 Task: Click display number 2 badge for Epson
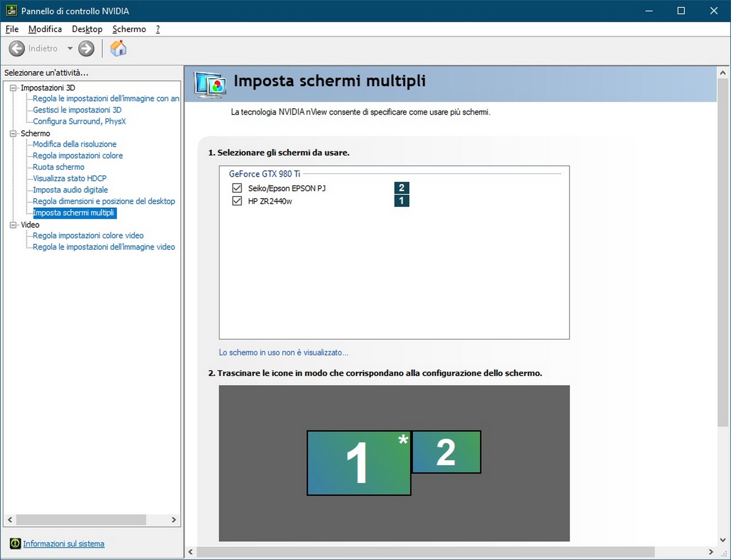[x=402, y=188]
